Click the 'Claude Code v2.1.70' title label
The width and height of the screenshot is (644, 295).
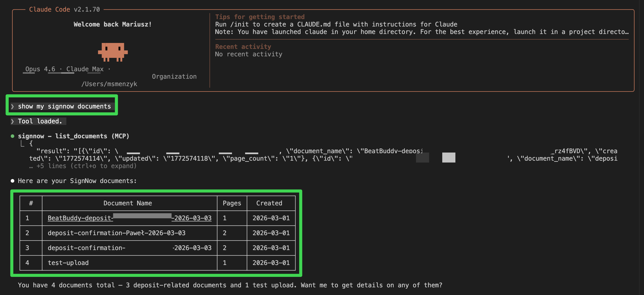[64, 9]
